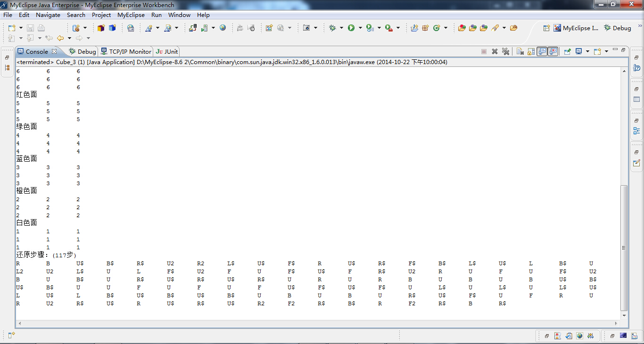Click the '红色面' label in console
This screenshot has height=344, width=644.
[x=26, y=95]
